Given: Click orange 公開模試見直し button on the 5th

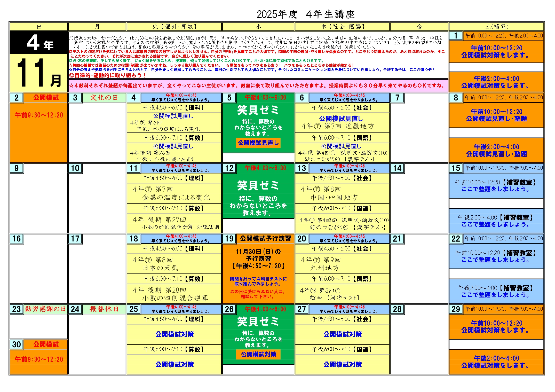Looking at the screenshot, I should pyautogui.click(x=258, y=143).
